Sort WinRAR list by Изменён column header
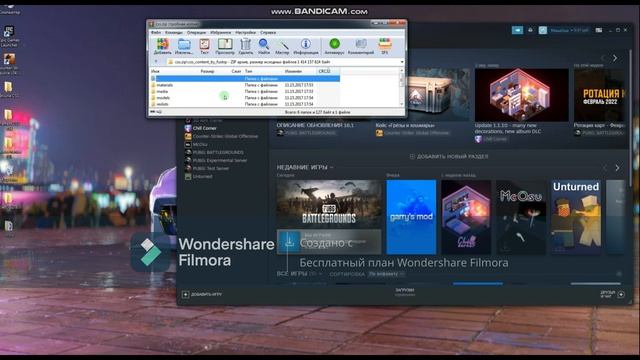 point(293,71)
